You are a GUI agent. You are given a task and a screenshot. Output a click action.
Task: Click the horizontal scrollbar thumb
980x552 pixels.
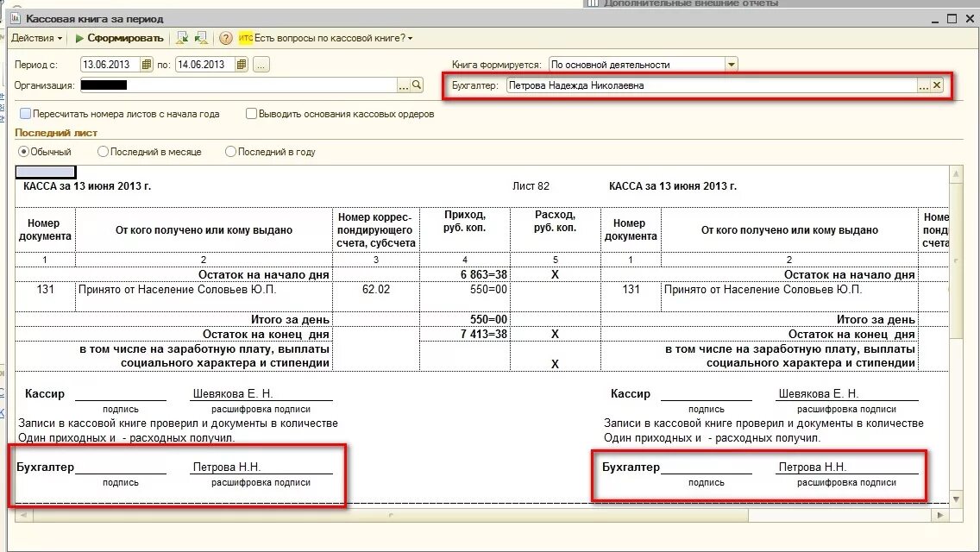point(391,515)
